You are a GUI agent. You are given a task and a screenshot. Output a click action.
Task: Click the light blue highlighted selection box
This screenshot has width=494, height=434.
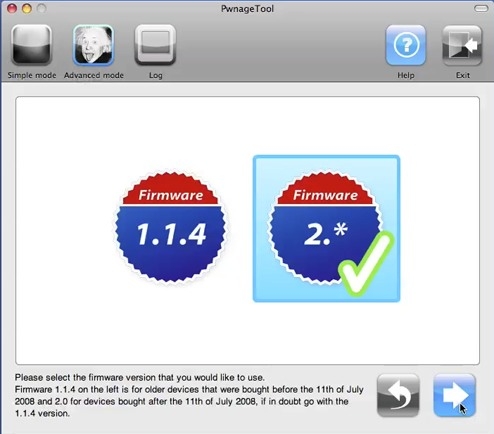click(x=326, y=229)
